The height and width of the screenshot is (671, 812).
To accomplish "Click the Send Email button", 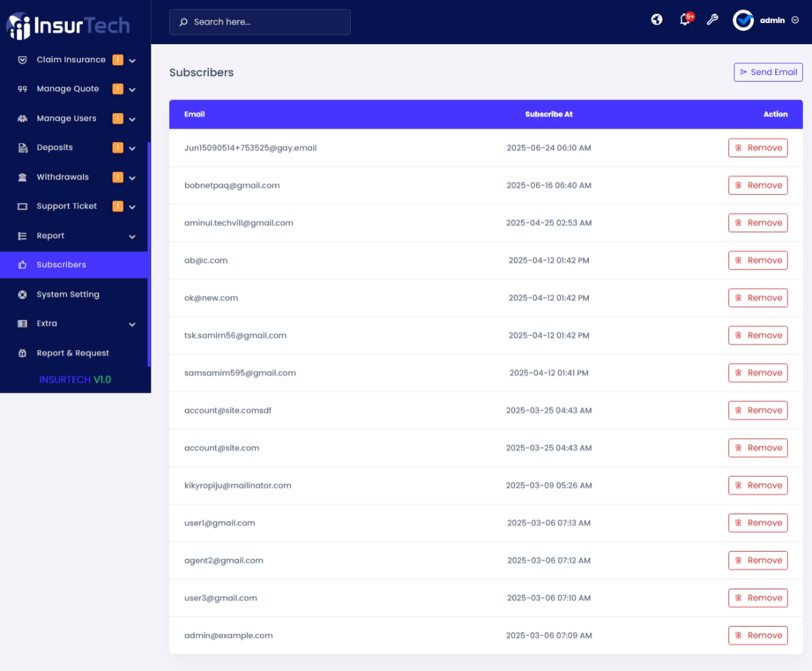I will 768,72.
